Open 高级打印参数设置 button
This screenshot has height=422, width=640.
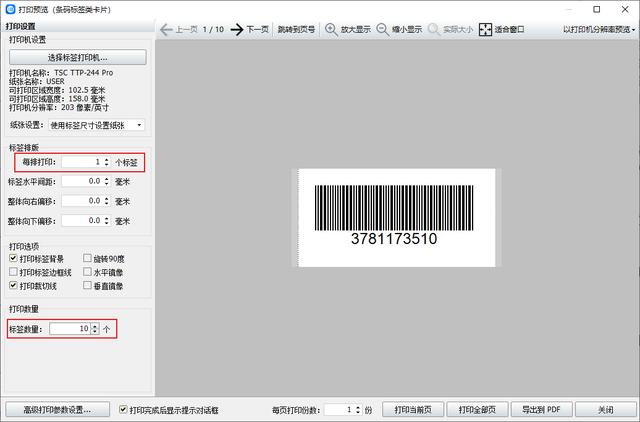57,409
